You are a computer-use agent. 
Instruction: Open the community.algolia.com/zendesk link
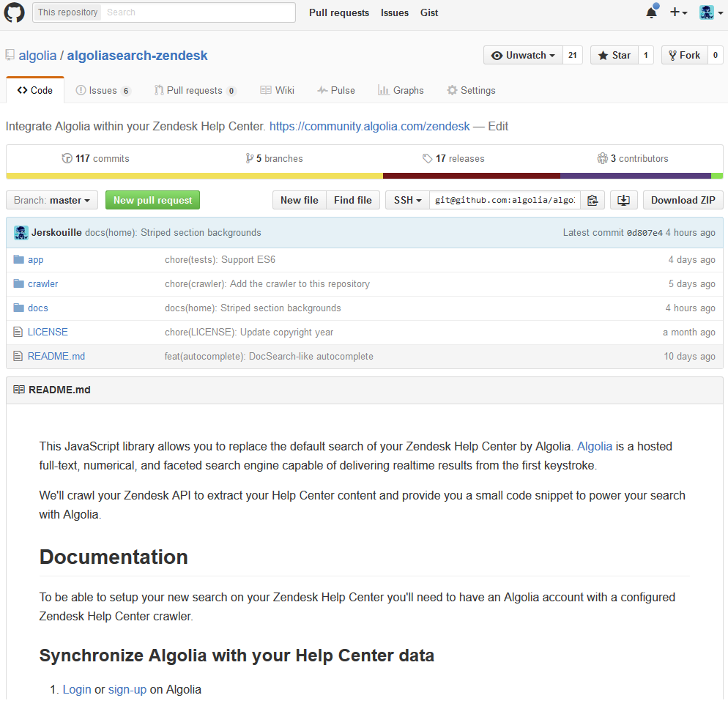click(370, 126)
